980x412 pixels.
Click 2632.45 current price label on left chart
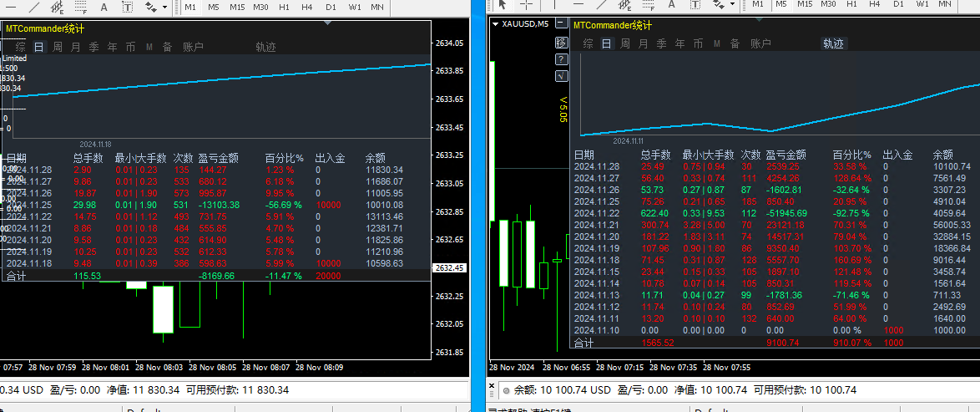449,268
